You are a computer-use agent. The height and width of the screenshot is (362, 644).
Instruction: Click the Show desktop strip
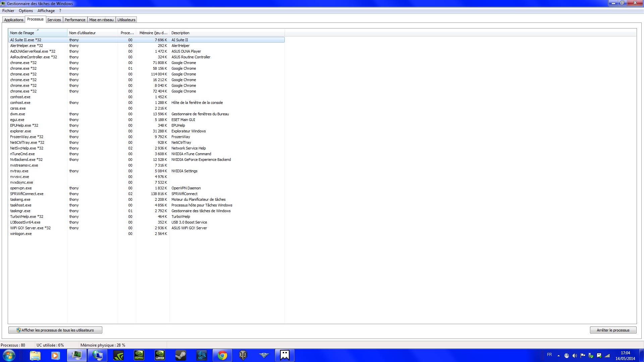point(641,355)
